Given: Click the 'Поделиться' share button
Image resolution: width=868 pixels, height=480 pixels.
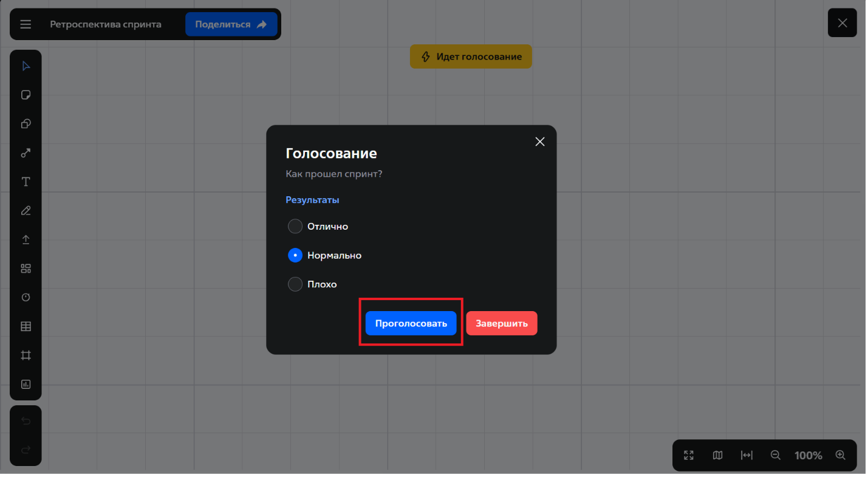Looking at the screenshot, I should click(x=231, y=24).
